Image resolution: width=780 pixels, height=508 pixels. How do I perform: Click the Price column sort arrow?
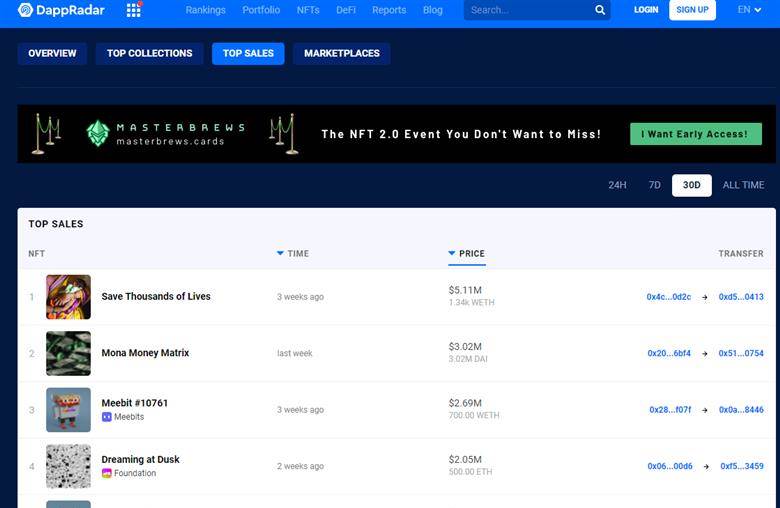452,253
